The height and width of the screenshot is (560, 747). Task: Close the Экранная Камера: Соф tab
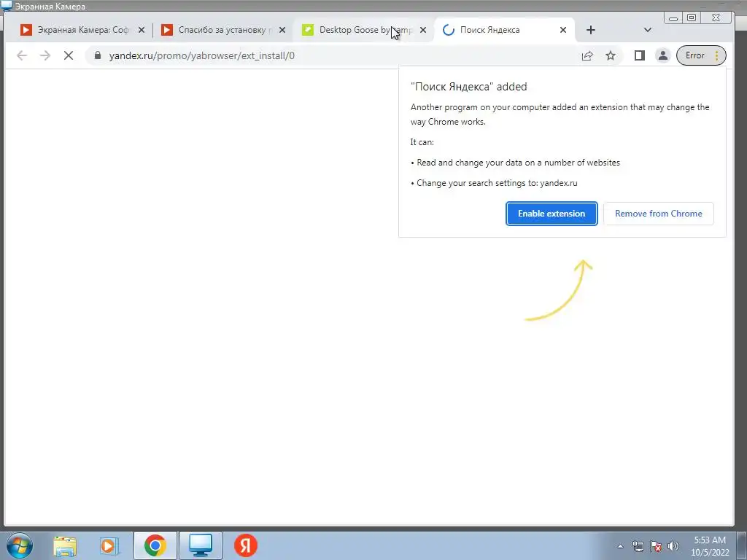[142, 30]
